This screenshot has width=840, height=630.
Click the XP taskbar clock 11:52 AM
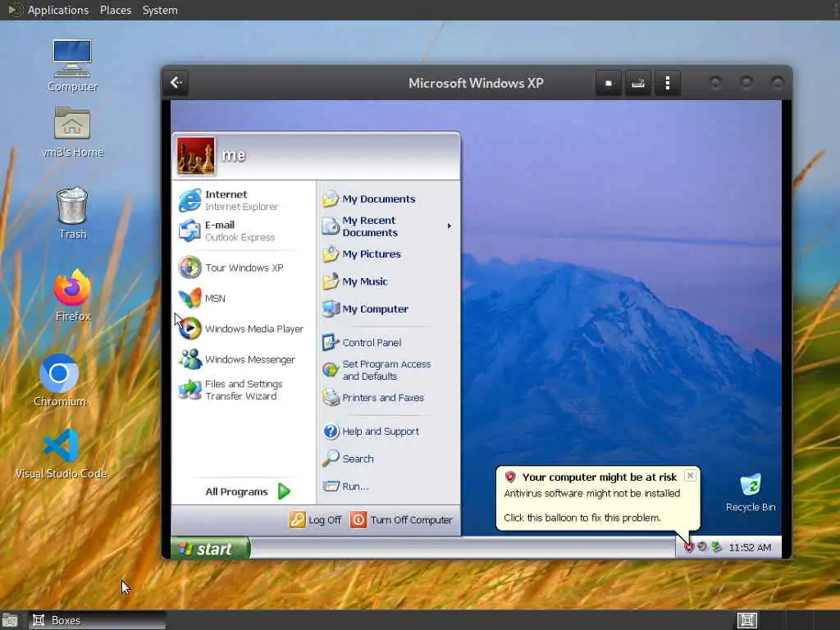[x=750, y=547]
